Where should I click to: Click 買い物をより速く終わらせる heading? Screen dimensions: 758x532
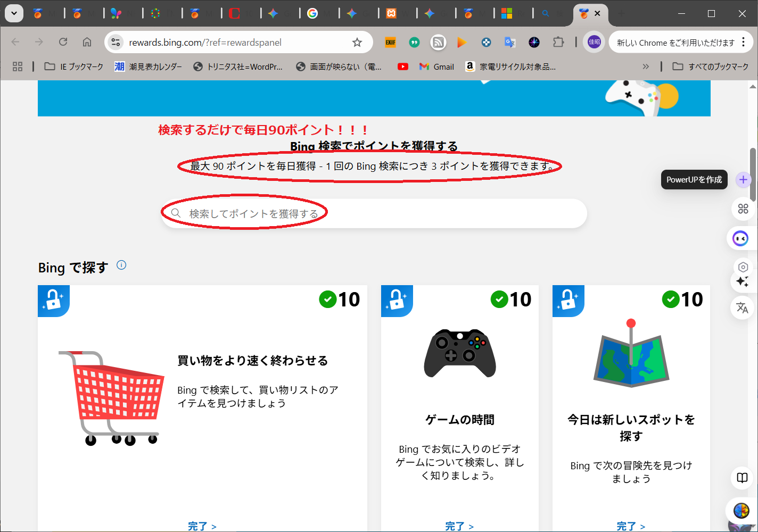(252, 361)
